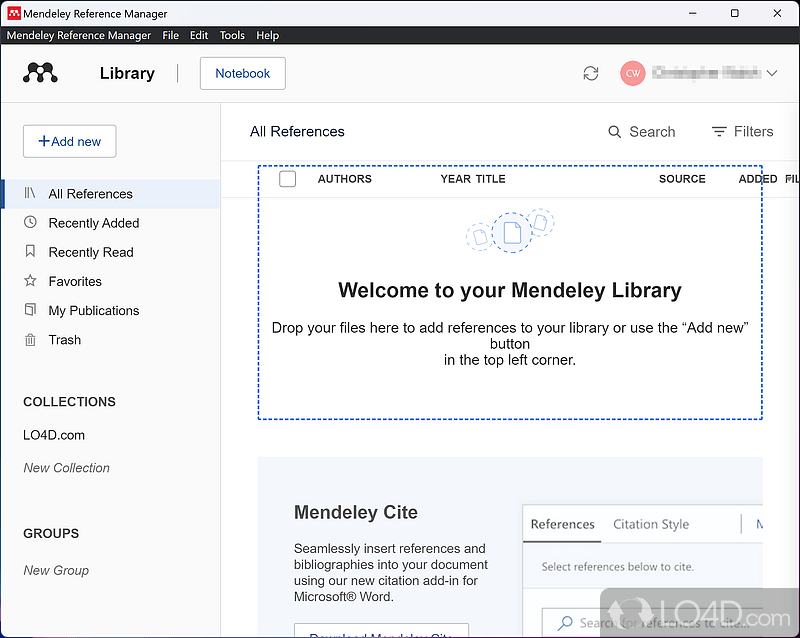
Task: Minimize the Mendeley window
Action: point(692,13)
